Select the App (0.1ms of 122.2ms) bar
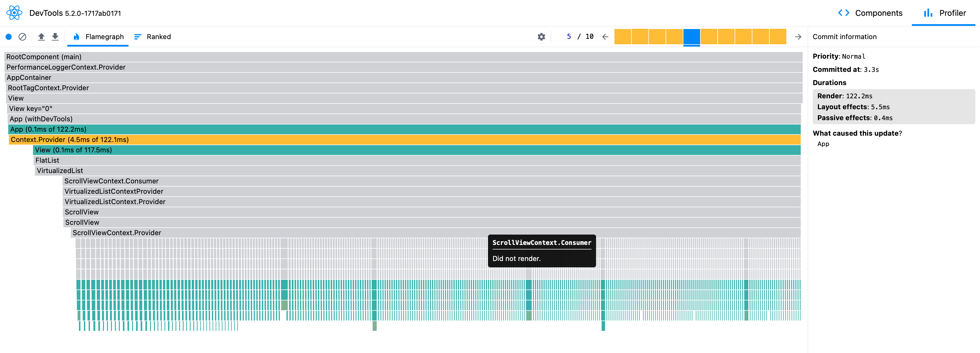Screen dimensions: 980x353 tap(404, 129)
